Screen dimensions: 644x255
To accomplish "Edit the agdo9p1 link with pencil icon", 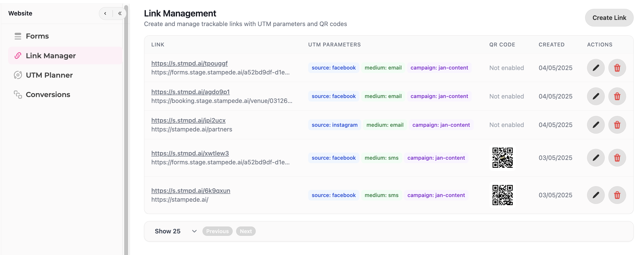I will (596, 96).
